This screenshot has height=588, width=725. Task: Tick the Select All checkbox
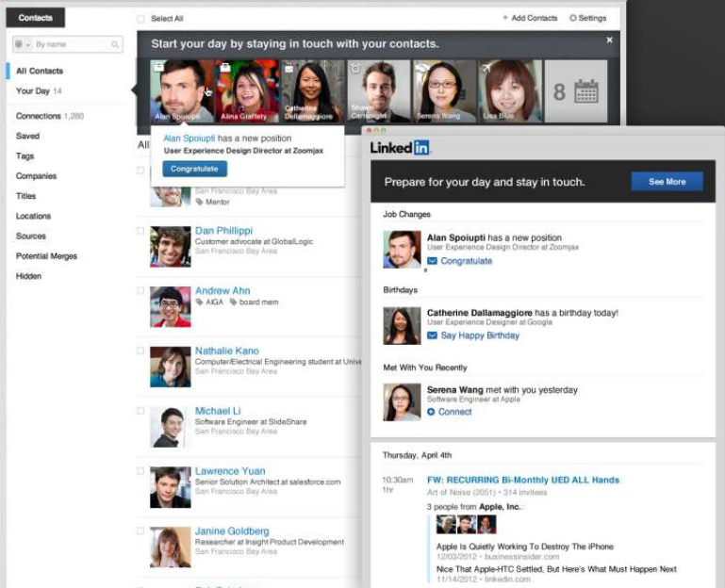(x=140, y=19)
